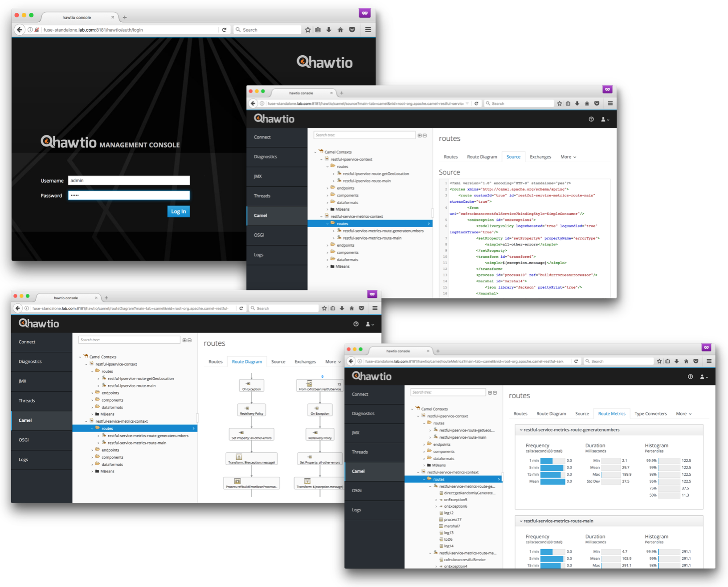The height and width of the screenshot is (587, 728).
Task: Select restful-ipservice-route-getGeoLocation in Source window tree
Action: point(376,174)
